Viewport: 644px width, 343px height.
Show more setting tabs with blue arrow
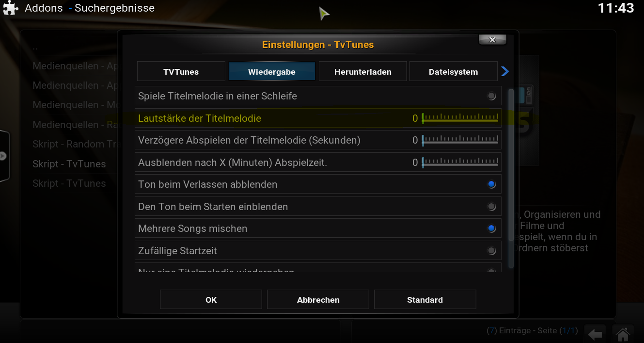tap(505, 71)
